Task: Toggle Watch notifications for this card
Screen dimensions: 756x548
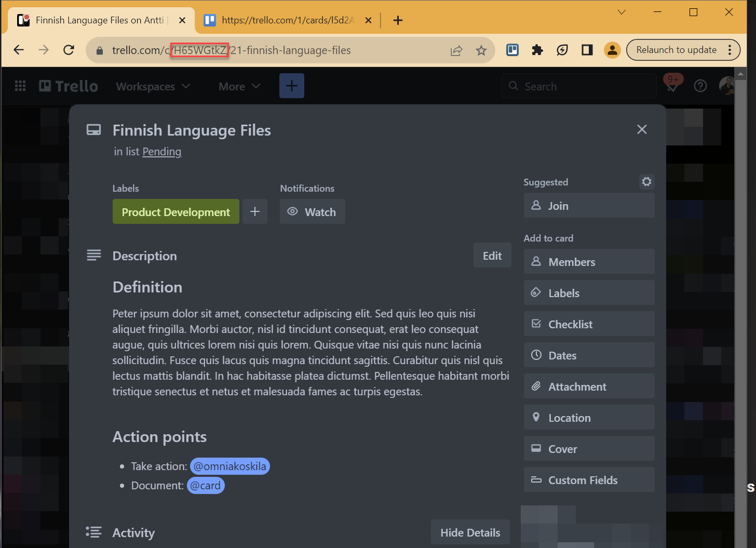Action: (x=313, y=212)
